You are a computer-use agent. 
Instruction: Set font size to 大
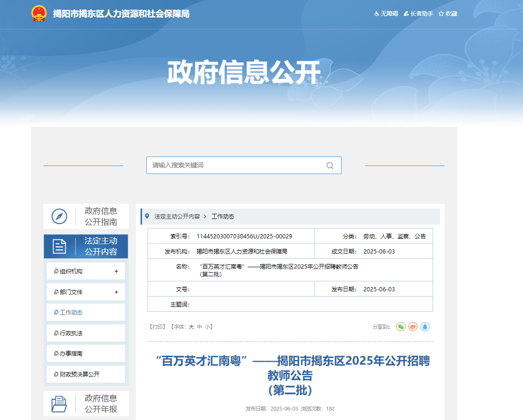coord(192,327)
